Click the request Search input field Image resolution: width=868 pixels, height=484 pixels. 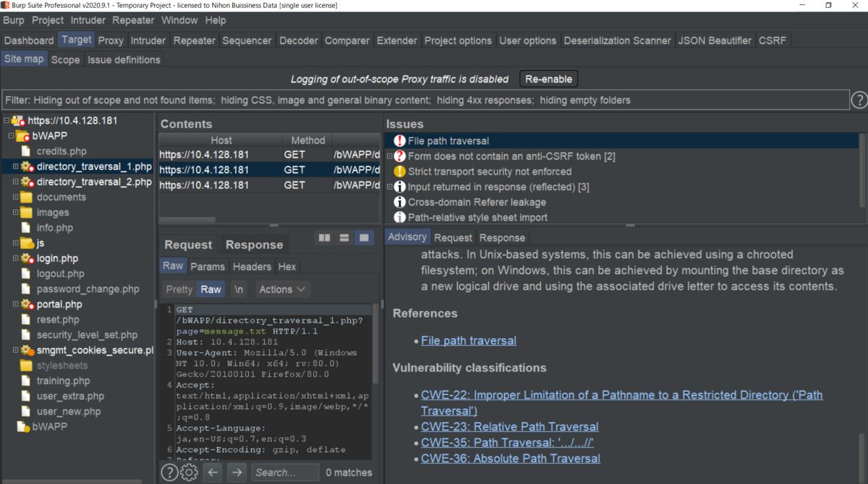pyautogui.click(x=285, y=472)
